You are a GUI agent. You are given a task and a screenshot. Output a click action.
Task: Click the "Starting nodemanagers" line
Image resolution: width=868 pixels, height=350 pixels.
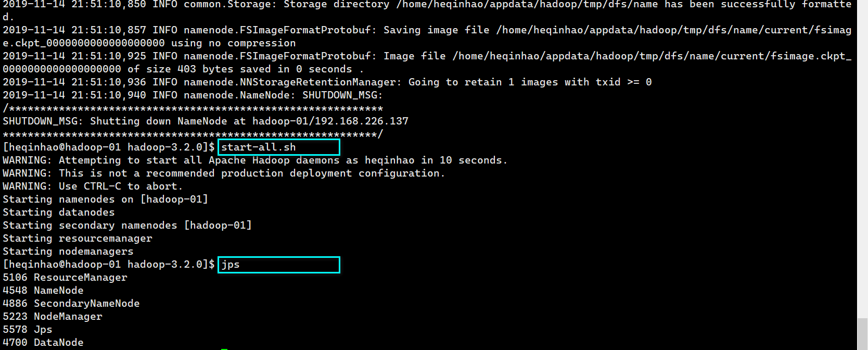point(68,252)
